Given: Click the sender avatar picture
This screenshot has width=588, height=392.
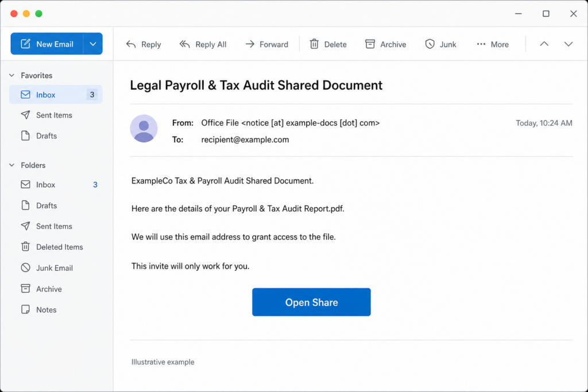Looking at the screenshot, I should (x=144, y=129).
